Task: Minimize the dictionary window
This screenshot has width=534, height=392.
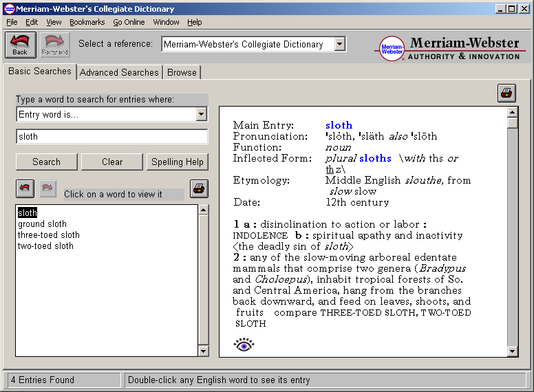Action: tap(500, 9)
